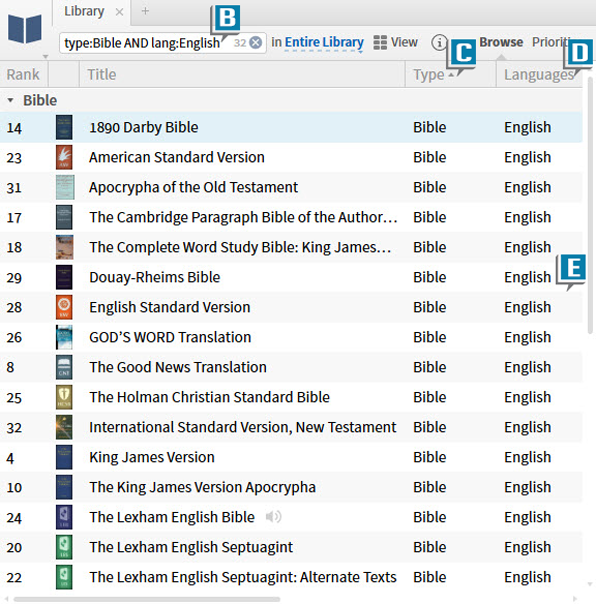
Task: Select the Browse tab
Action: pos(501,42)
